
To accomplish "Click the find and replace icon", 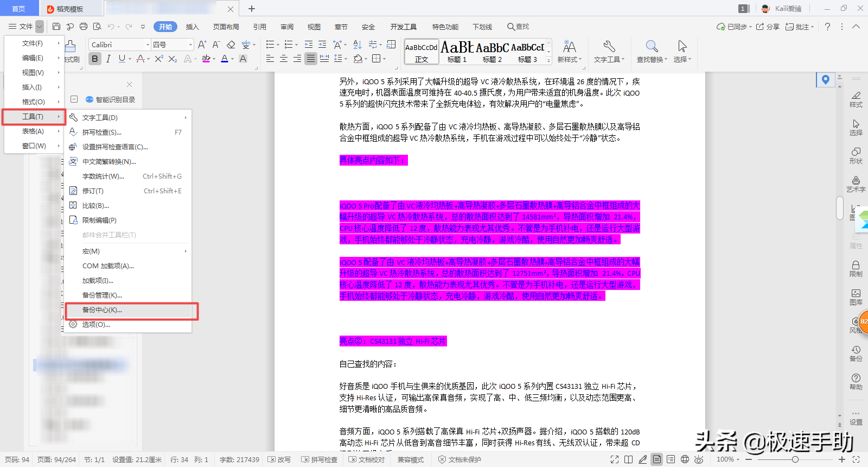I will [652, 46].
